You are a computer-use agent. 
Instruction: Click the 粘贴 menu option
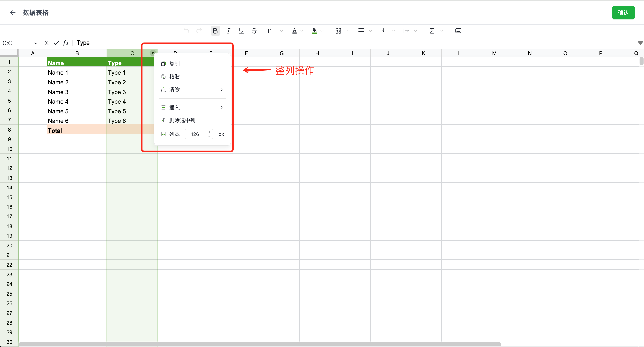(174, 77)
